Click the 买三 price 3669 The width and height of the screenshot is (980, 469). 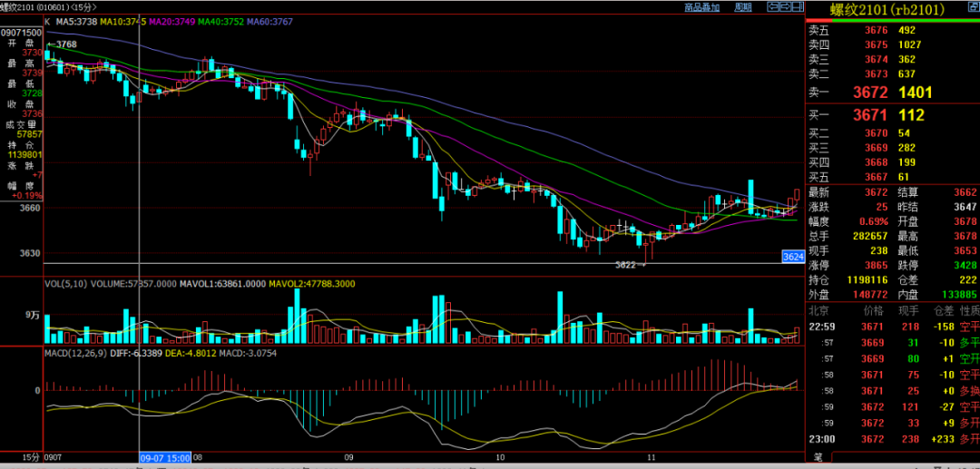(x=877, y=148)
